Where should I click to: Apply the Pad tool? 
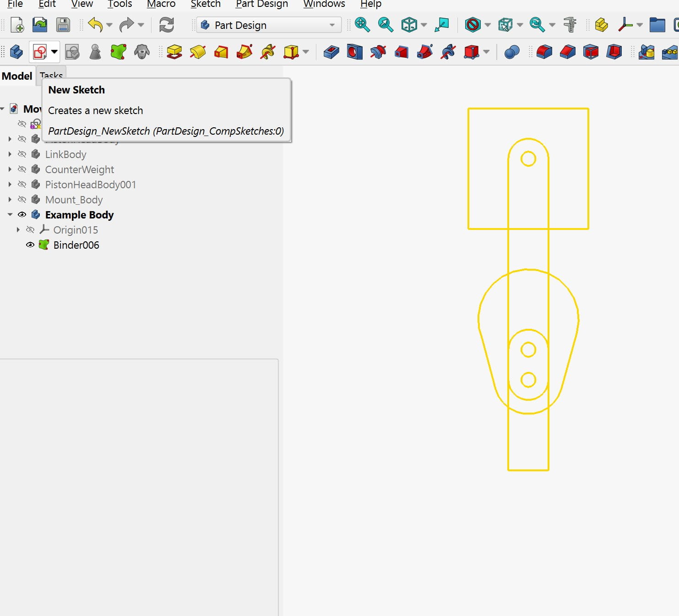pos(174,52)
